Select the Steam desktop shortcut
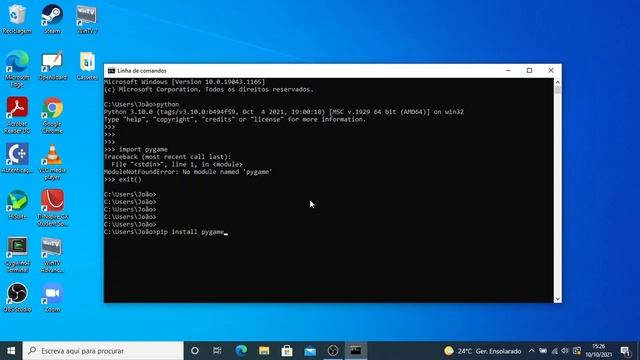The height and width of the screenshot is (360, 640). click(52, 19)
